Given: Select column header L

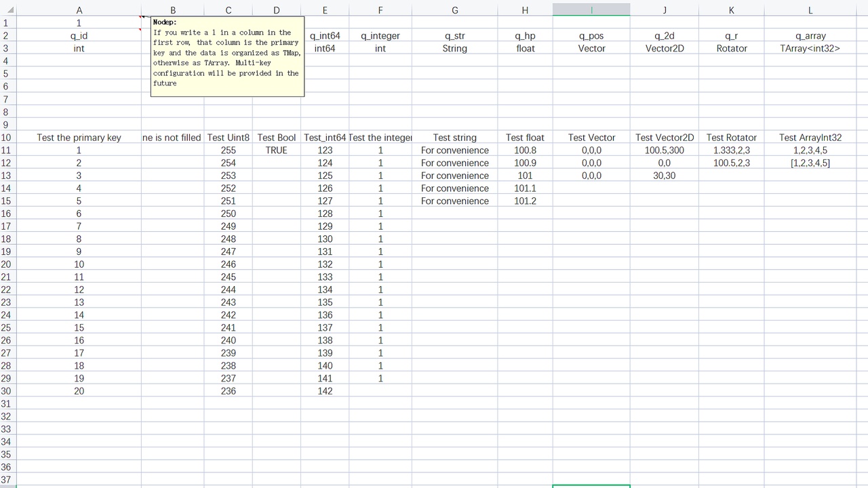Looking at the screenshot, I should click(x=810, y=9).
